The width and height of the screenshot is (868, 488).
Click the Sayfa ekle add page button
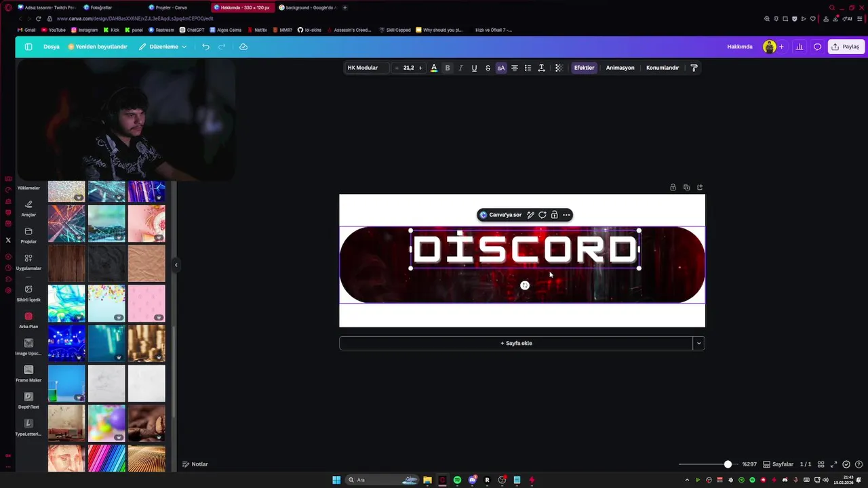pyautogui.click(x=516, y=343)
